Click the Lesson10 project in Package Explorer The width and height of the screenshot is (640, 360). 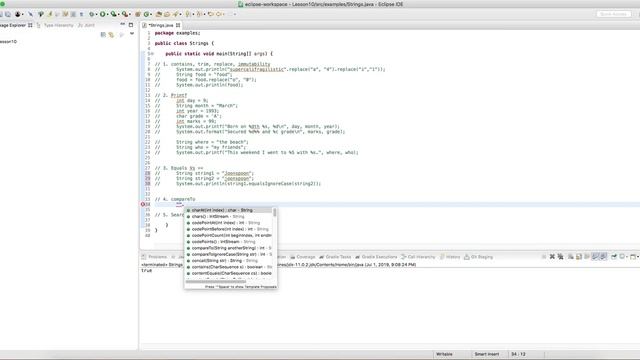pyautogui.click(x=8, y=42)
